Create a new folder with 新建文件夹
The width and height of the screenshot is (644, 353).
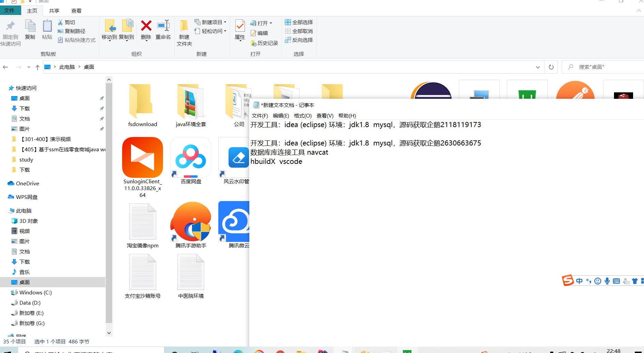184,33
